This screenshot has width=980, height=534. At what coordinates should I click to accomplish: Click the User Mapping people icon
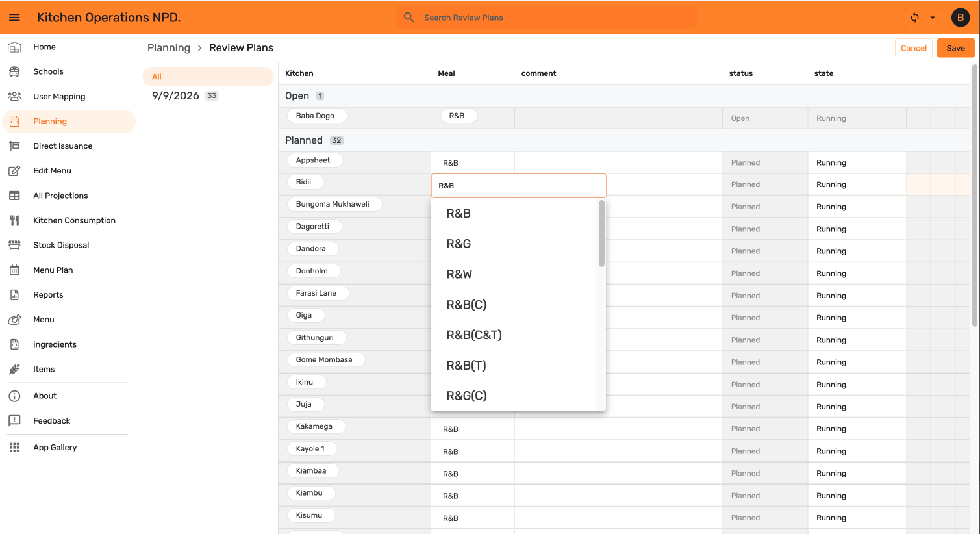point(14,97)
